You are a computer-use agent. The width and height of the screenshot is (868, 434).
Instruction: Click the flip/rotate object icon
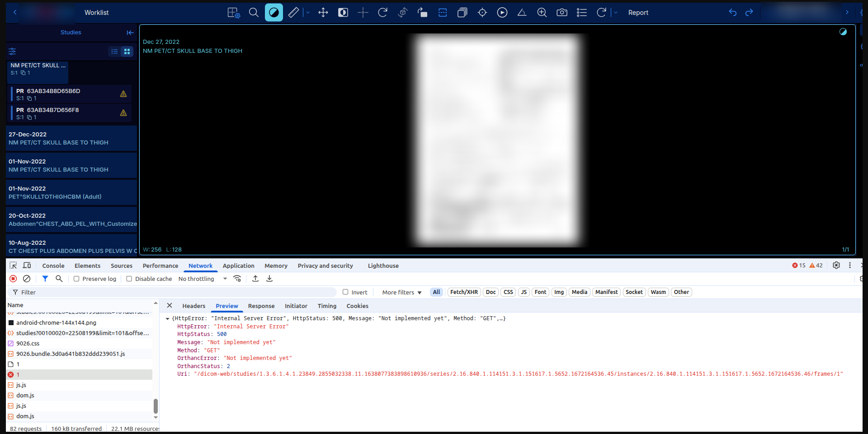tap(422, 13)
